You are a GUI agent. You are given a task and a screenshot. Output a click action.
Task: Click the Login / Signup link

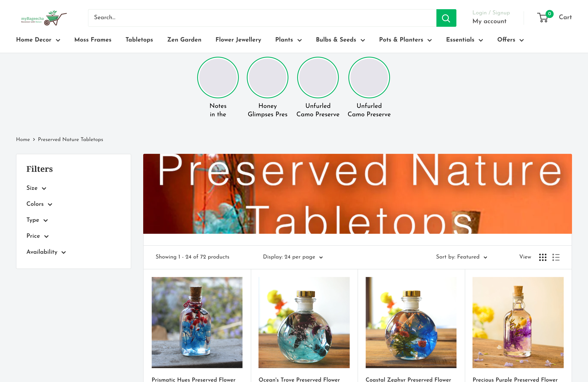coord(491,13)
